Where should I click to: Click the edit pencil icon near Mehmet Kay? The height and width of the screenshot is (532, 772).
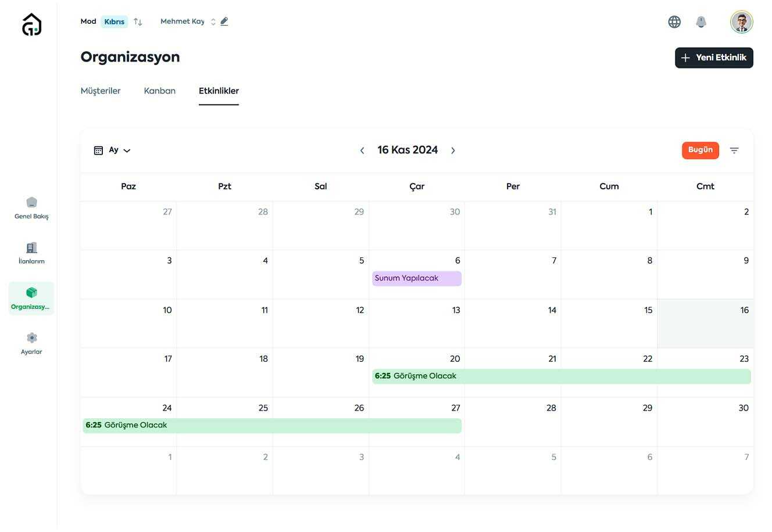(224, 21)
